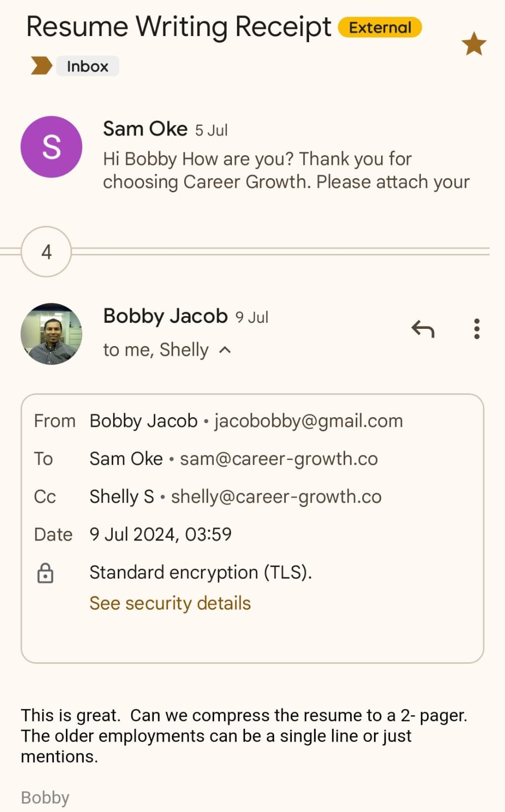
Task: Click the Resume Writing Receipt subject
Action: [178, 27]
